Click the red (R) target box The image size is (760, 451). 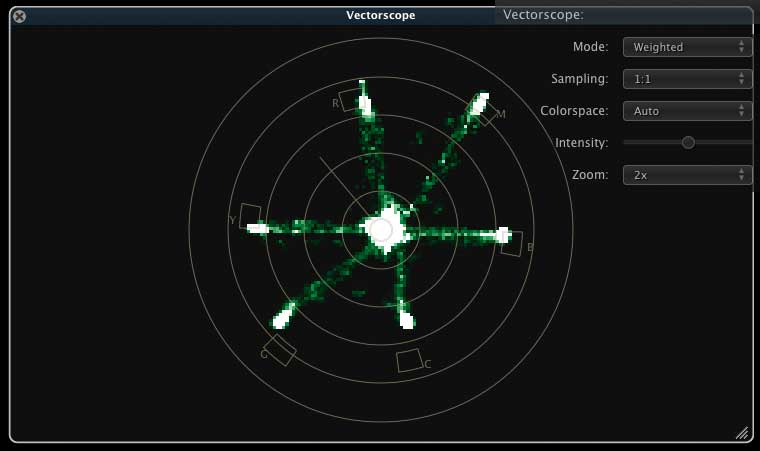350,100
